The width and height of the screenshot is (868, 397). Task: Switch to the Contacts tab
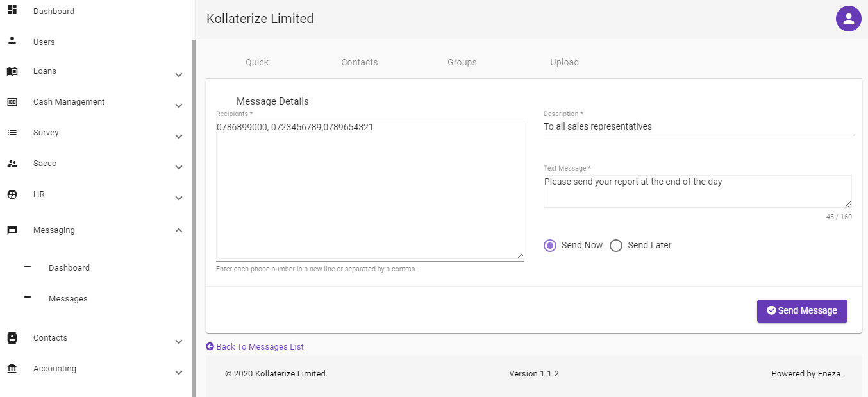point(360,62)
